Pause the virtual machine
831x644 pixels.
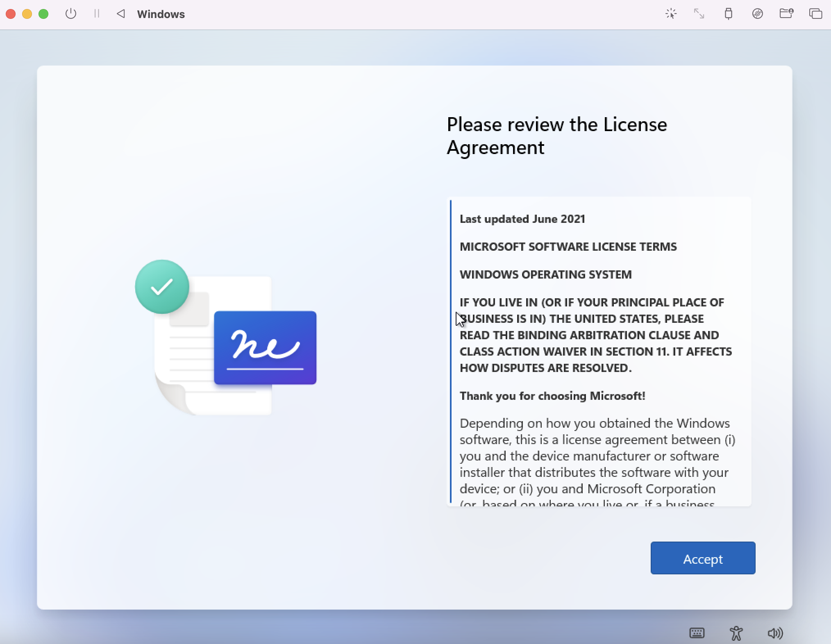[x=97, y=14]
